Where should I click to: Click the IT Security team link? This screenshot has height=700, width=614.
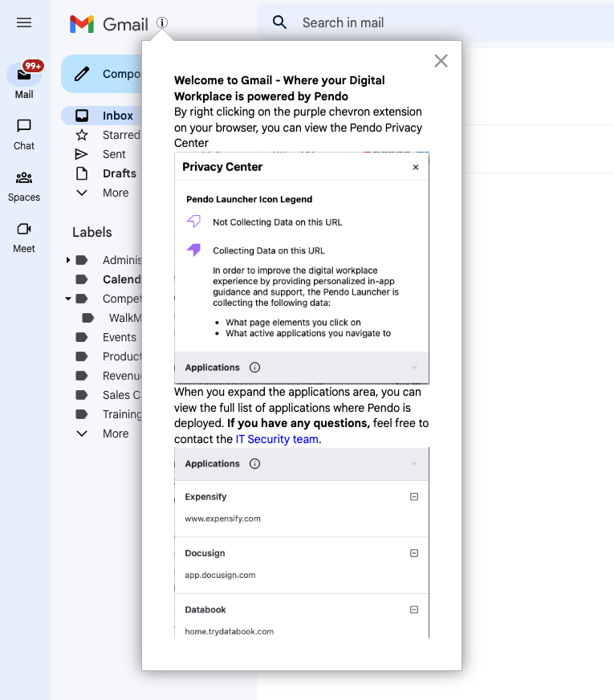tap(277, 439)
